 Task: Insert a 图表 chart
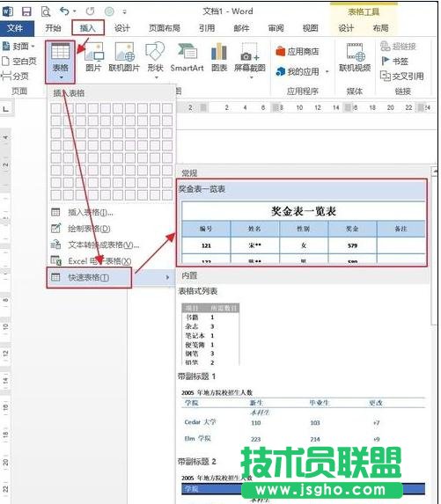219,57
